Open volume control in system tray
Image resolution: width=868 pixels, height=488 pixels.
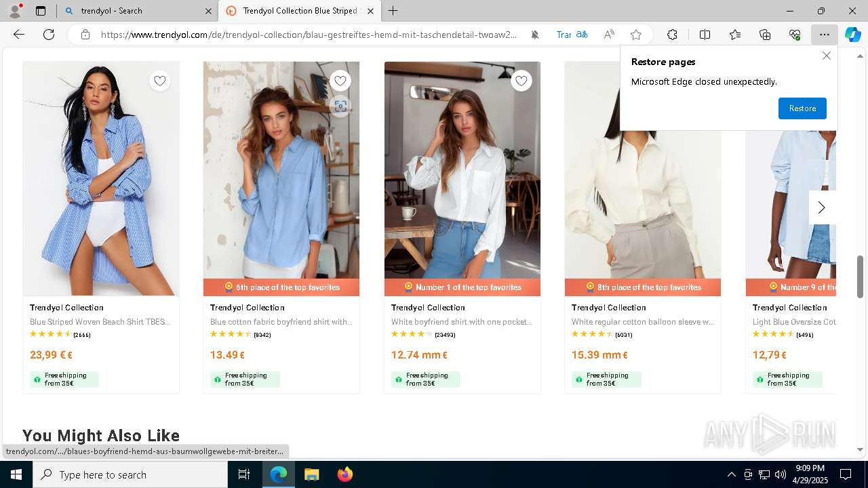781,474
